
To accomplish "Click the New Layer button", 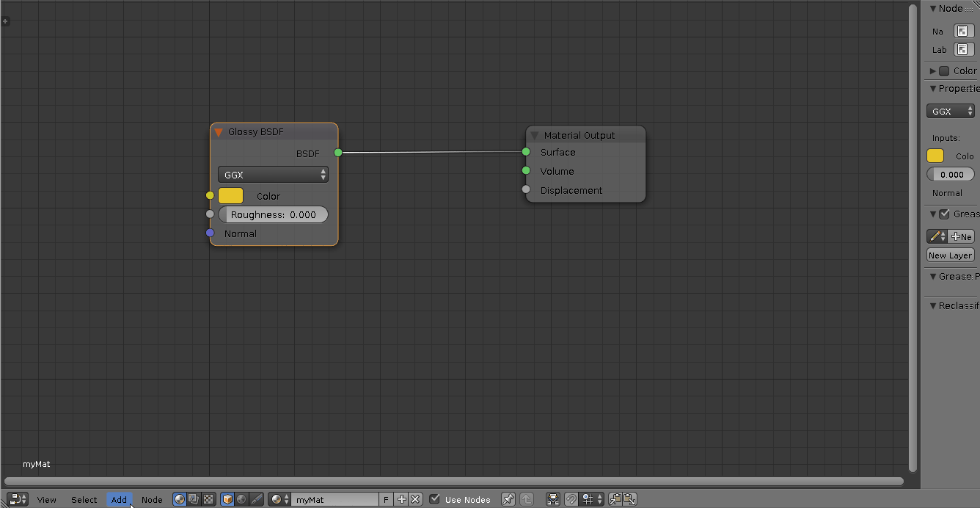I will pos(951,255).
